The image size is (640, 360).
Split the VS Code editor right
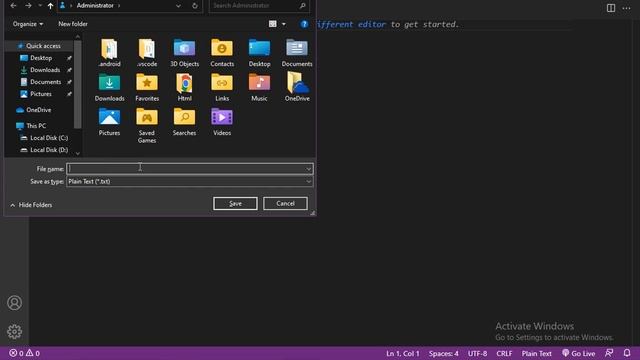point(611,8)
